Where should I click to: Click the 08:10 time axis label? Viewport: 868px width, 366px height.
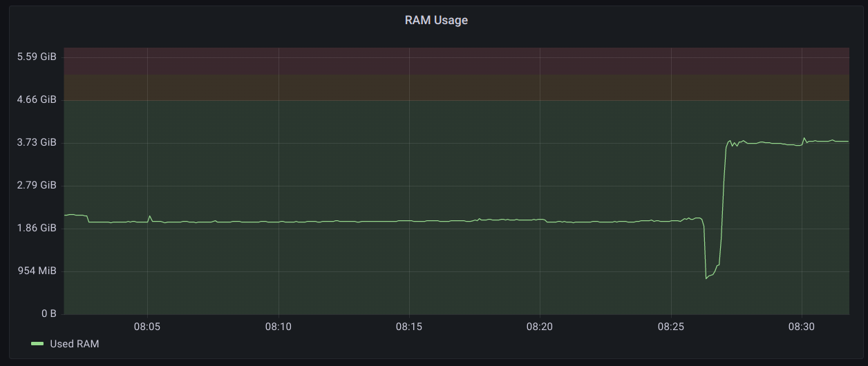pos(278,326)
